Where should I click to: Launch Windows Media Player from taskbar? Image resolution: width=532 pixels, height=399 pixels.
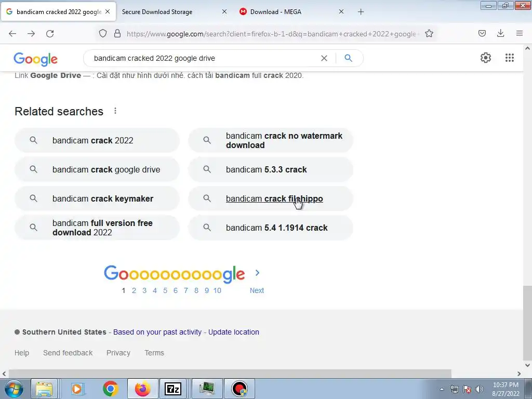click(x=77, y=389)
